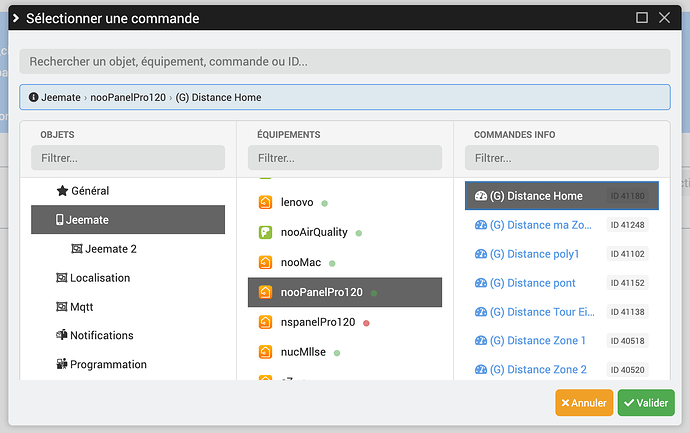Select the Jeemate object
Image resolution: width=690 pixels, height=433 pixels.
[128, 220]
